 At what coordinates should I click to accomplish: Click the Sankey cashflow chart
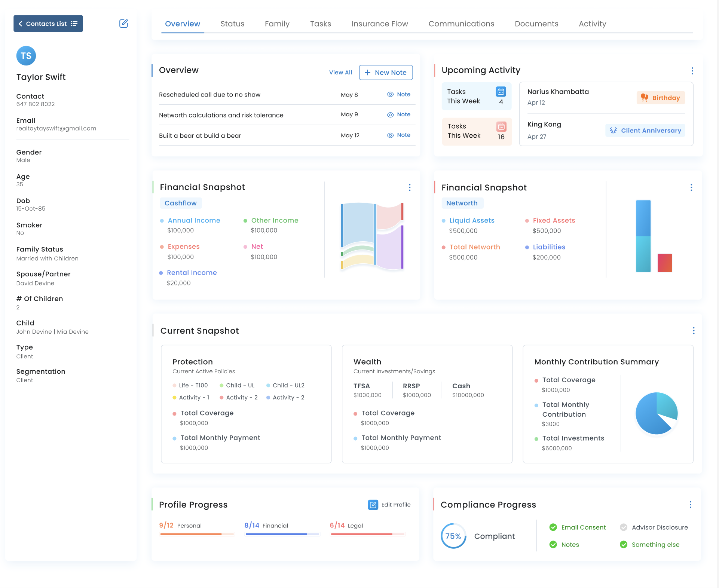372,236
